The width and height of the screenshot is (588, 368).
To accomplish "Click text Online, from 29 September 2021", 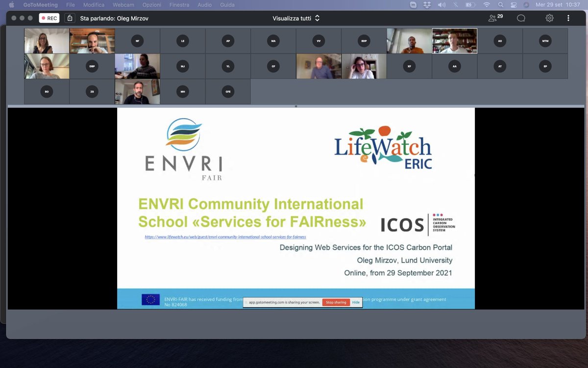I will (398, 273).
